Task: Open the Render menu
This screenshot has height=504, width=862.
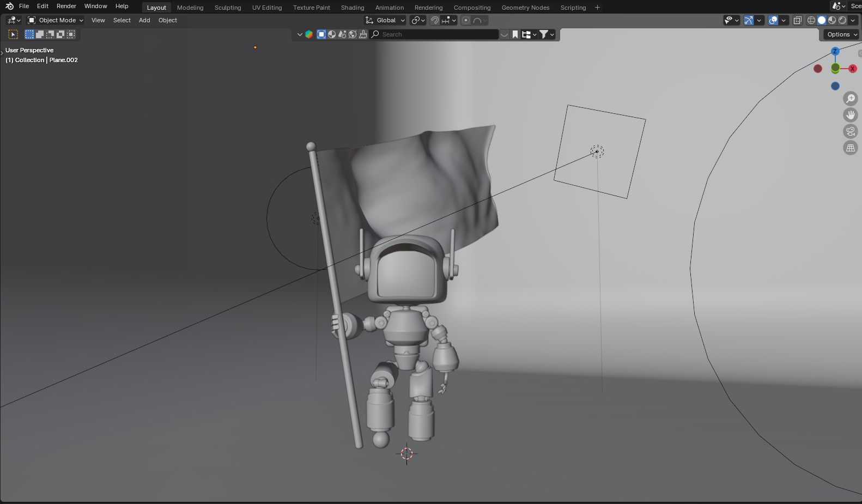Action: click(x=66, y=6)
